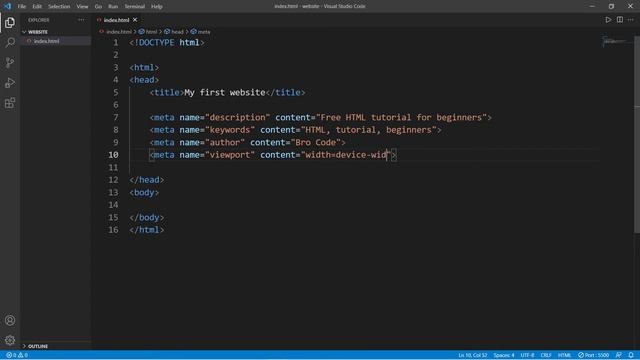The height and width of the screenshot is (360, 640).
Task: Open the Help menu
Action: click(157, 7)
